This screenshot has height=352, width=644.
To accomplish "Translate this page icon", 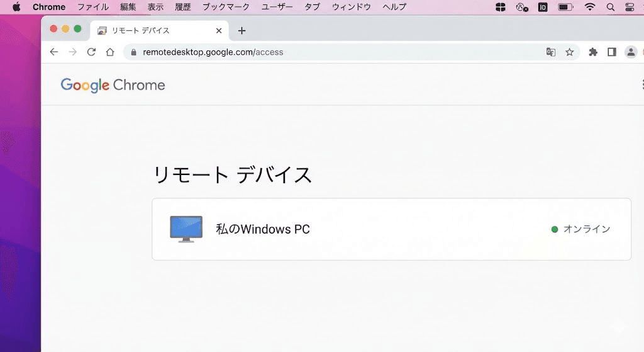I will tap(551, 52).
